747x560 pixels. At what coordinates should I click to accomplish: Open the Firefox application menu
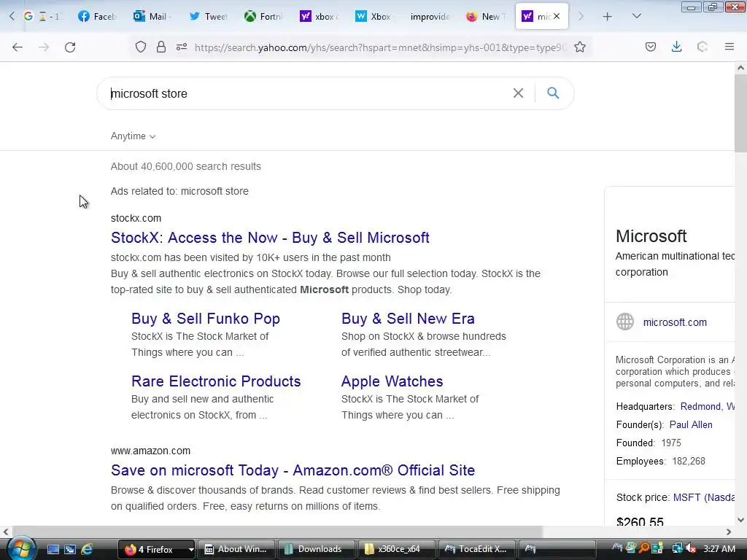729,47
